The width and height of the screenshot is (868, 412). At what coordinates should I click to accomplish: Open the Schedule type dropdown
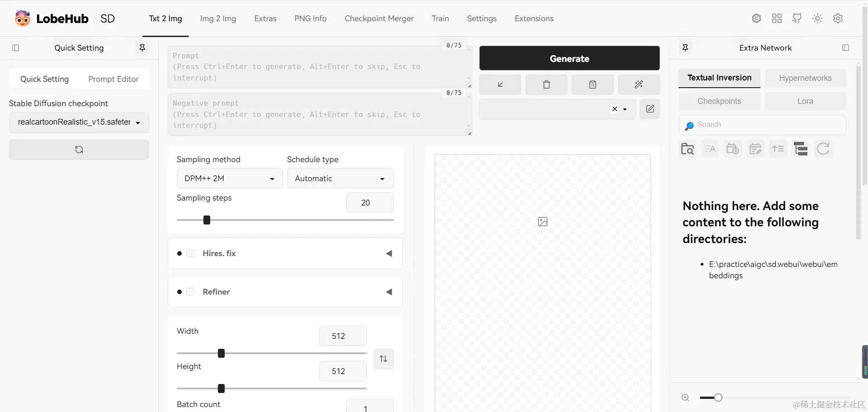[340, 178]
